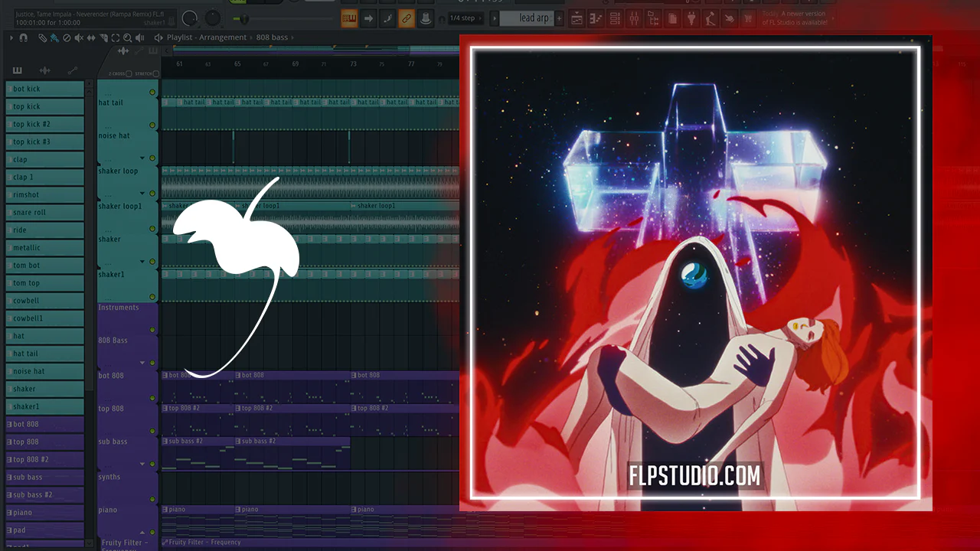Click bar 69 on the timeline ruler

click(x=296, y=64)
